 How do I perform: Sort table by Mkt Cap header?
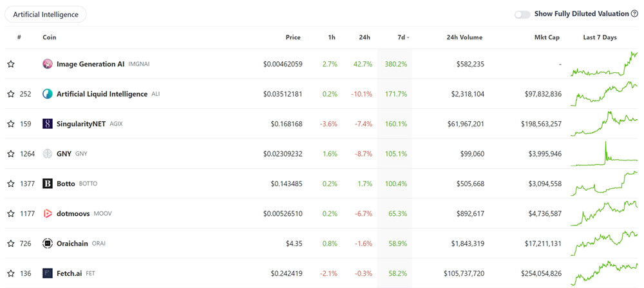547,37
